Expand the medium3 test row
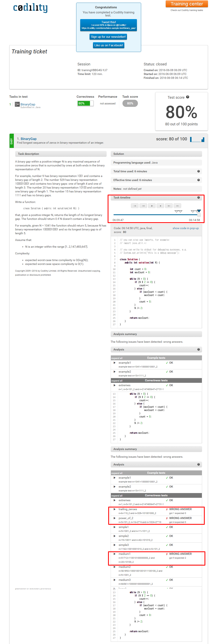Image resolution: width=210 pixels, height=644 pixels. [x=115, y=580]
